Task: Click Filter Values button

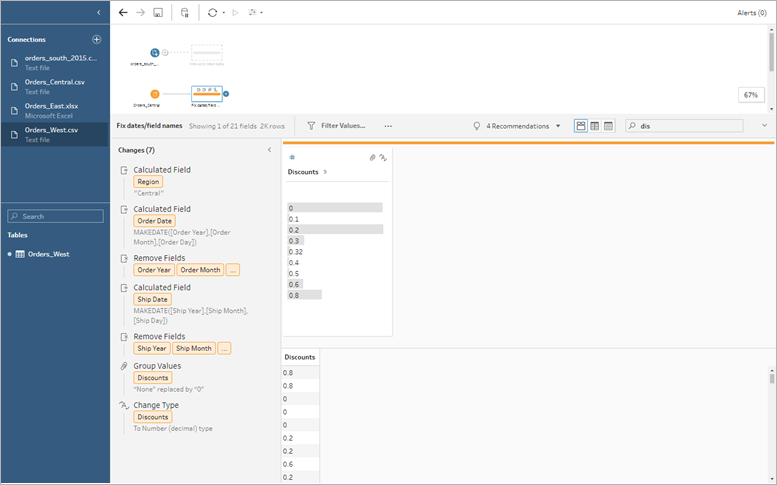Action: tap(336, 126)
